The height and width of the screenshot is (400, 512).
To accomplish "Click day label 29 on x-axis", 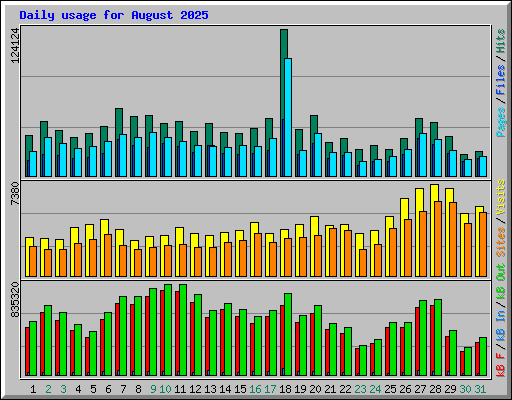I will click(450, 389).
